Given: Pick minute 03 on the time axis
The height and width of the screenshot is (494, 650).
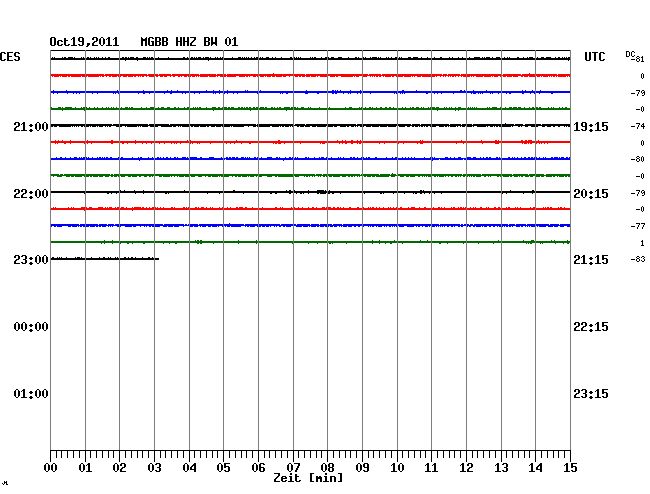Looking at the screenshot, I should click(x=154, y=467).
